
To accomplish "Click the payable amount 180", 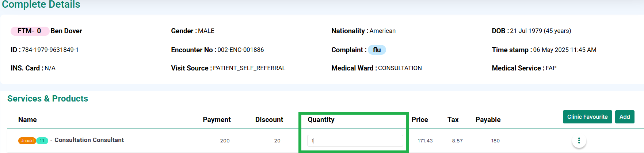I will (495, 141).
